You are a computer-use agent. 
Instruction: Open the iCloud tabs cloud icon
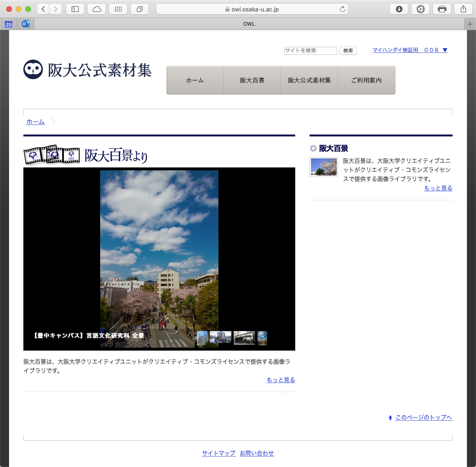point(96,9)
